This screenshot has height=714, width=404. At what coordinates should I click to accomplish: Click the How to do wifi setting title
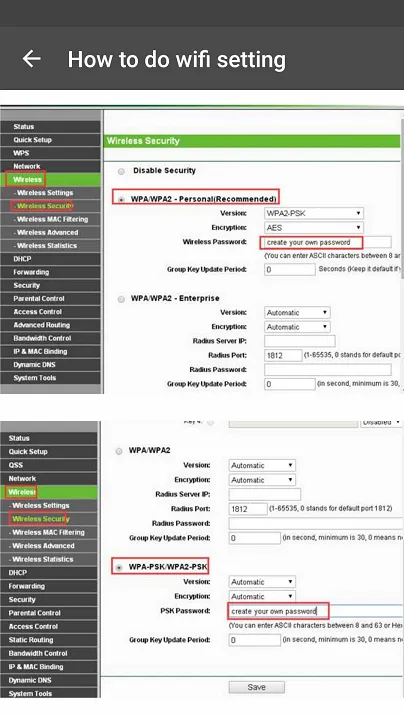click(x=177, y=59)
